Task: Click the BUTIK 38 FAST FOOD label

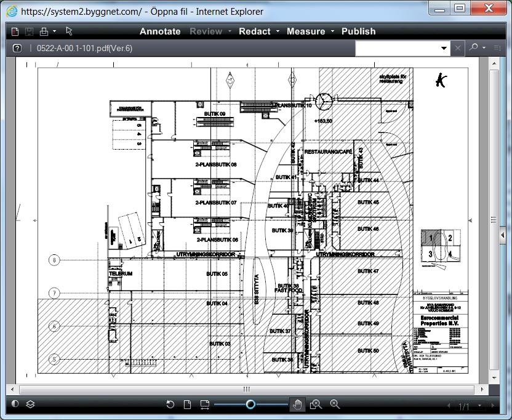Action: [x=289, y=288]
